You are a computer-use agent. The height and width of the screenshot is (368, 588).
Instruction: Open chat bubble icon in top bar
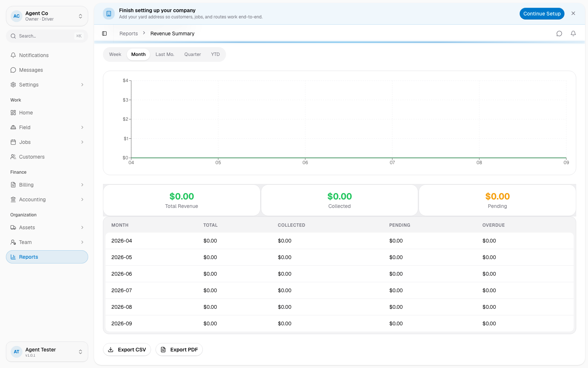pos(559,33)
